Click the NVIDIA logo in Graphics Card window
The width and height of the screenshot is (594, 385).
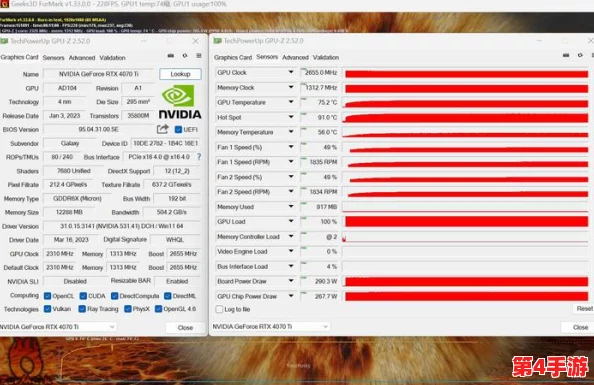(x=180, y=102)
